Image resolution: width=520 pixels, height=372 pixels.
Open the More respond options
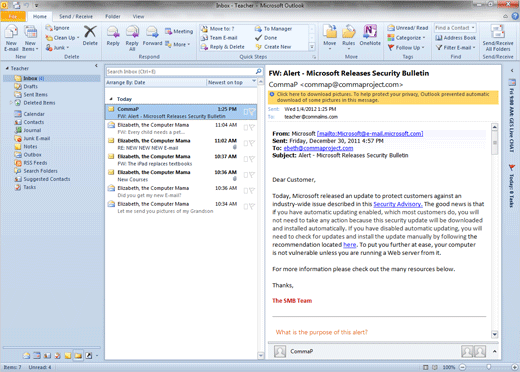[x=178, y=44]
